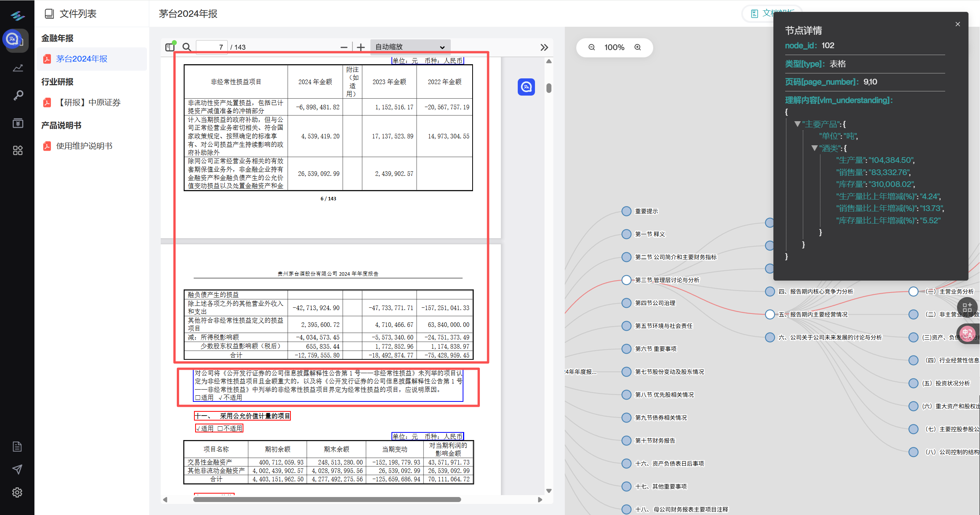Screen dimensions: 980x515
Task: Click the PDF vertical scrollbar thumb
Action: (x=549, y=88)
